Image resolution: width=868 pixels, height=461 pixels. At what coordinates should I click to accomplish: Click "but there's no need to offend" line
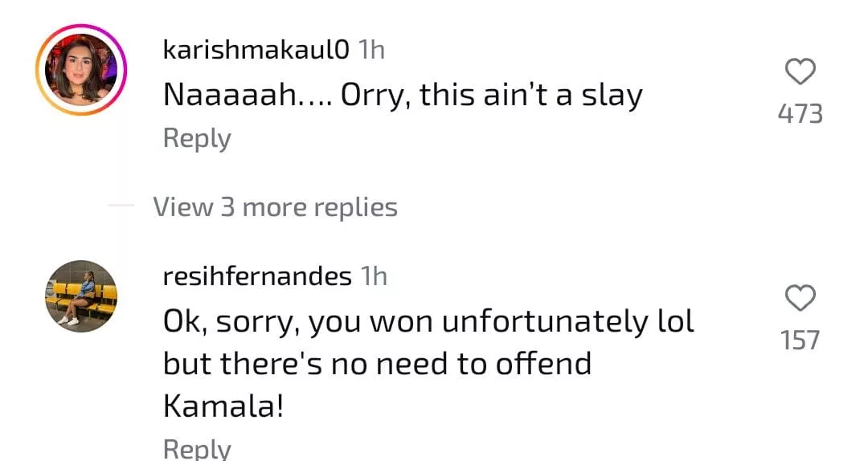(x=377, y=364)
